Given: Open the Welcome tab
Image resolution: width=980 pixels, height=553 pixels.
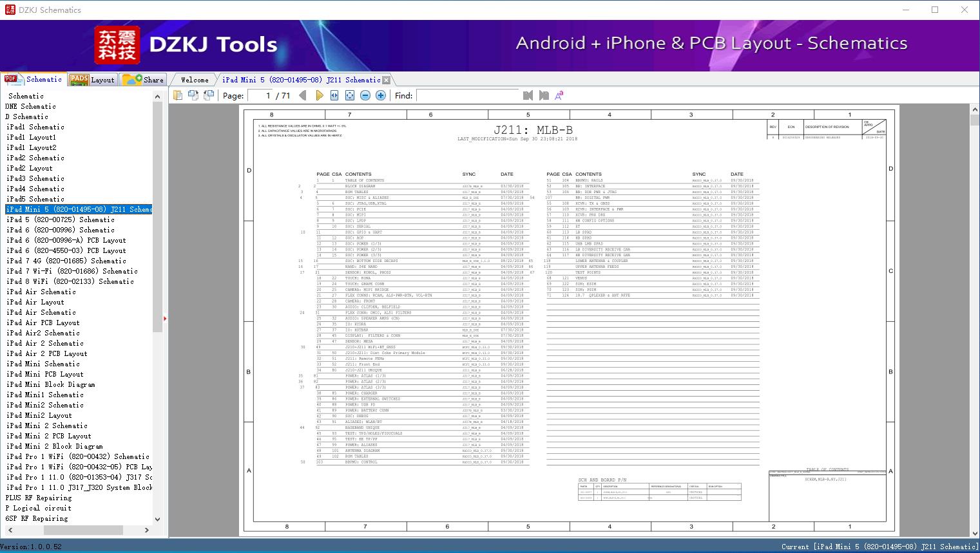Looking at the screenshot, I should click(195, 80).
